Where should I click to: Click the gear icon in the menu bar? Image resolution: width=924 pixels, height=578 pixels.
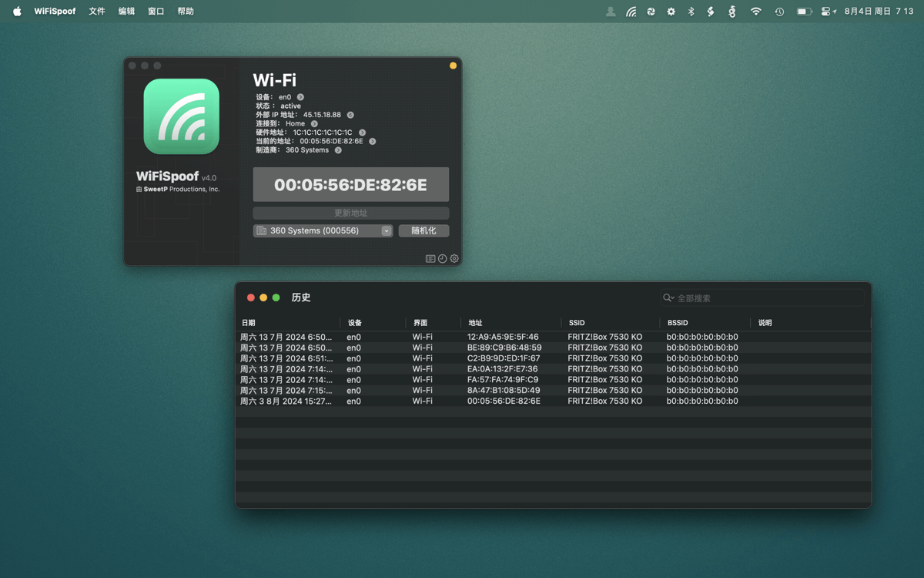671,12
